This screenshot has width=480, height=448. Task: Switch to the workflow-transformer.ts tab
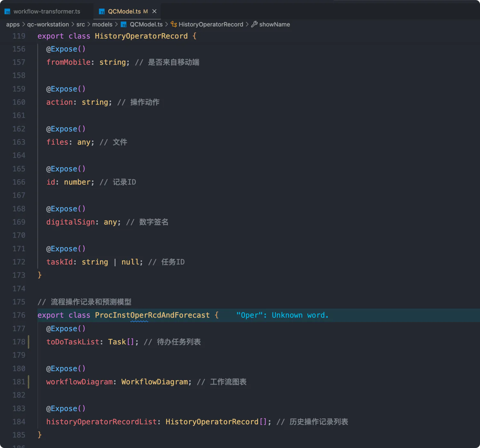coord(47,12)
